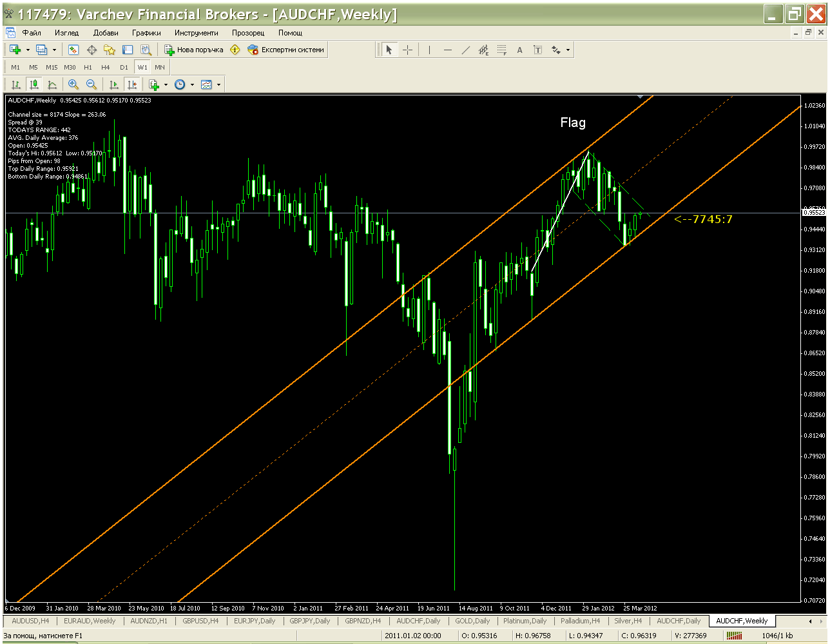Select the Text (A) drawing tool
The image size is (830, 644).
520,50
